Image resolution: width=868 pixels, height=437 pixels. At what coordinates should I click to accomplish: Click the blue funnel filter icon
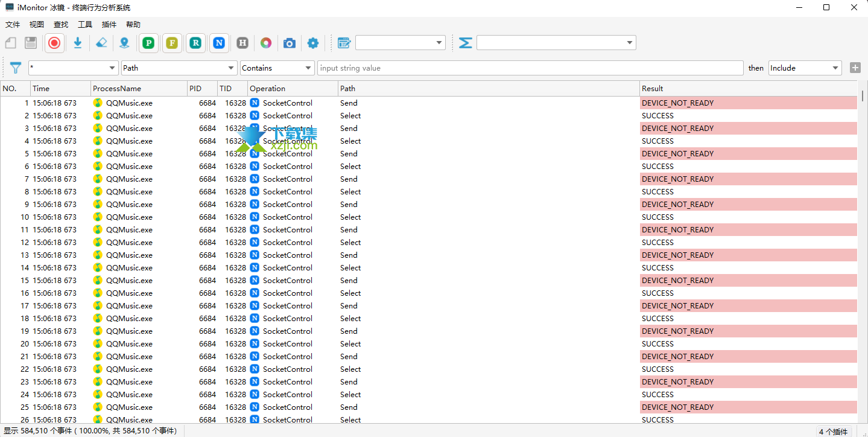(x=16, y=68)
